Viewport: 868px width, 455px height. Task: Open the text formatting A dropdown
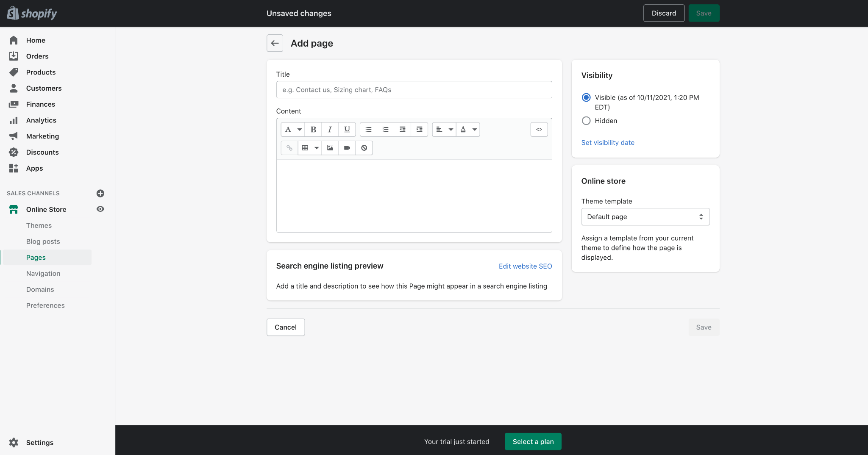pos(293,130)
